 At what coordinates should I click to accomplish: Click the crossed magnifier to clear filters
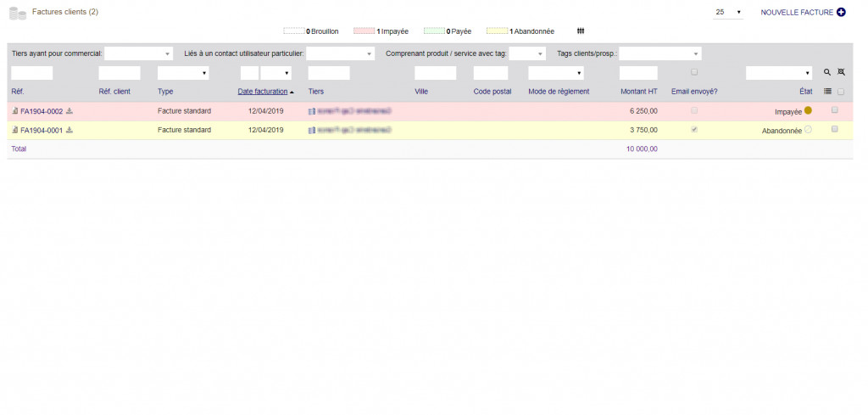coord(842,72)
